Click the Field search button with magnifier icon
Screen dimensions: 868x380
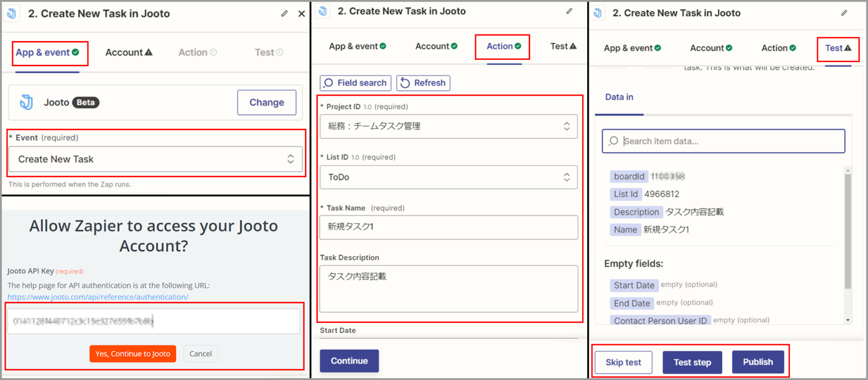click(355, 83)
